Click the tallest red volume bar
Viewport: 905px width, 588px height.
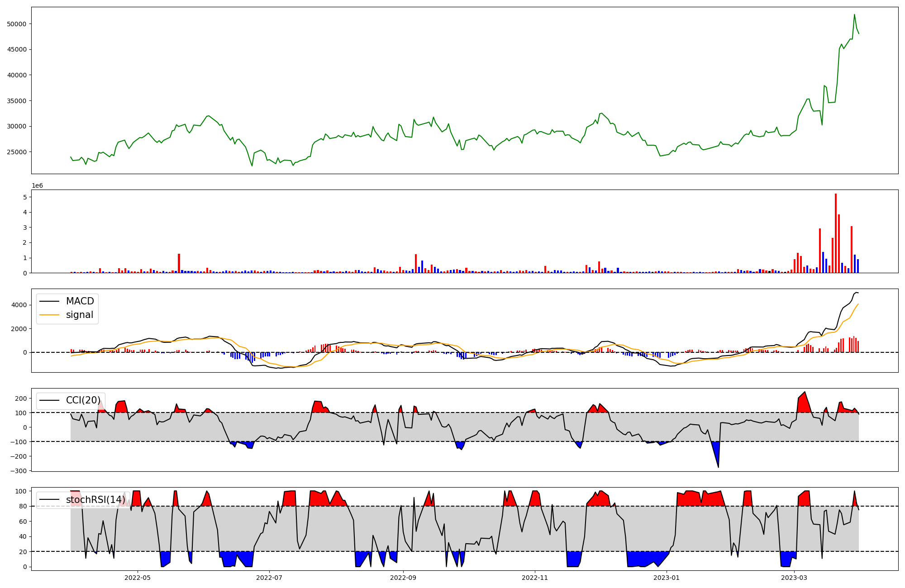[836, 233]
